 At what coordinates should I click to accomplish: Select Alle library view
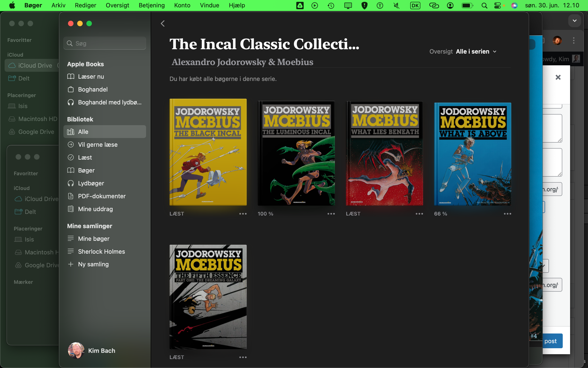coord(105,132)
